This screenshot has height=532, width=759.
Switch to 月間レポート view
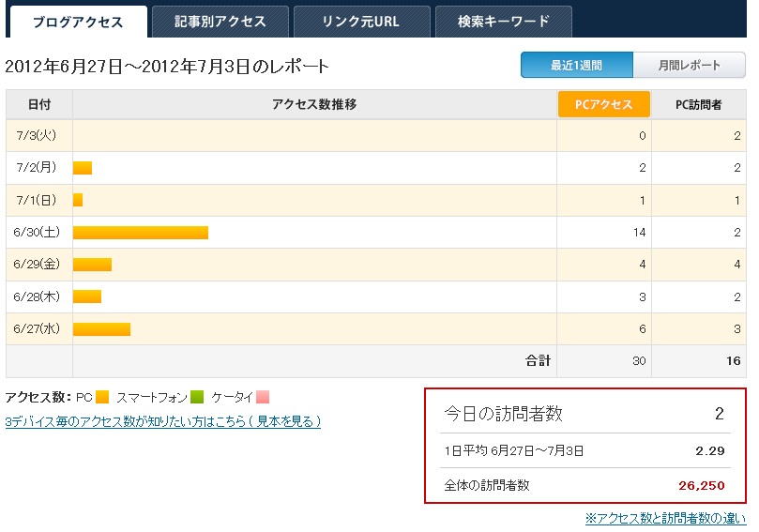690,65
